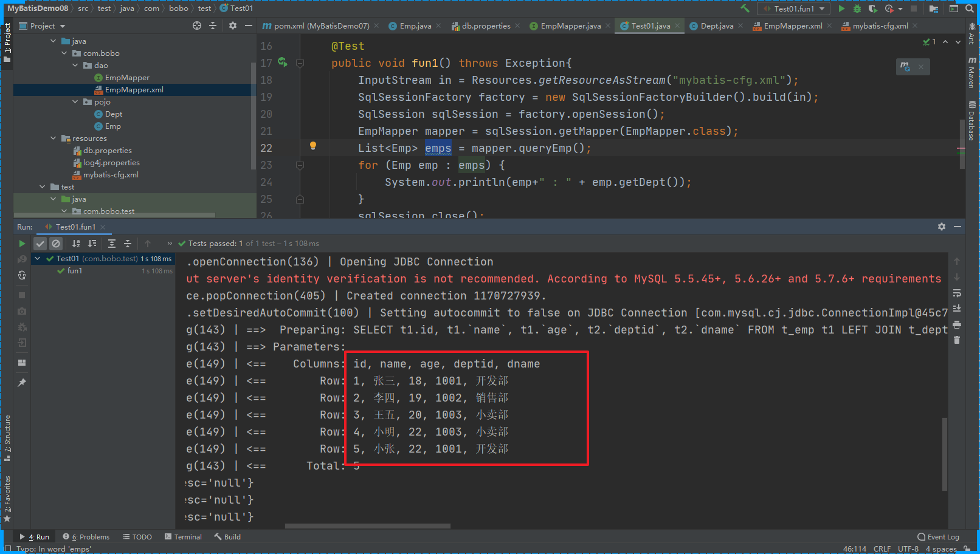Fold the fun1 method at line 17
980x554 pixels.
tap(300, 63)
